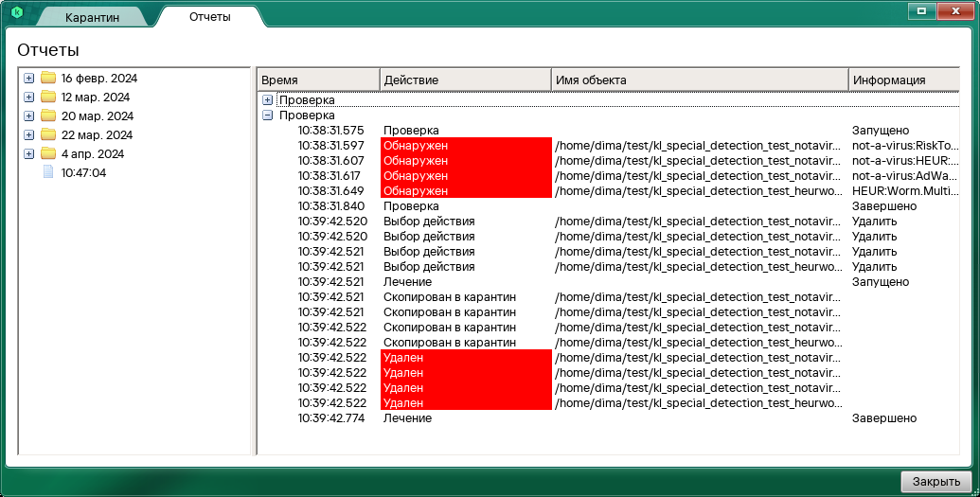Select the 10:47:04 report document icon
The image size is (980, 497).
tap(48, 172)
